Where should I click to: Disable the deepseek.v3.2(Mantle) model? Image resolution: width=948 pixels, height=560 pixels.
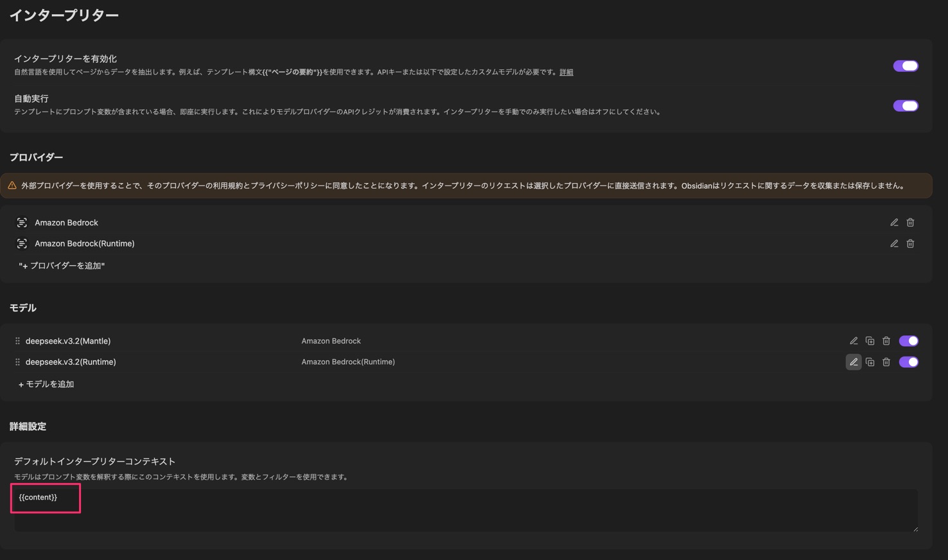pos(909,340)
